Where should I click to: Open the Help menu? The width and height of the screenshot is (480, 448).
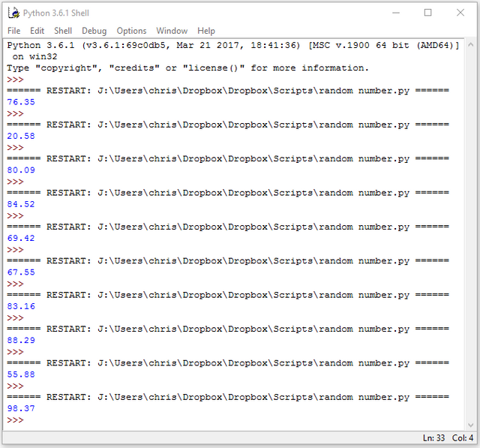(206, 31)
